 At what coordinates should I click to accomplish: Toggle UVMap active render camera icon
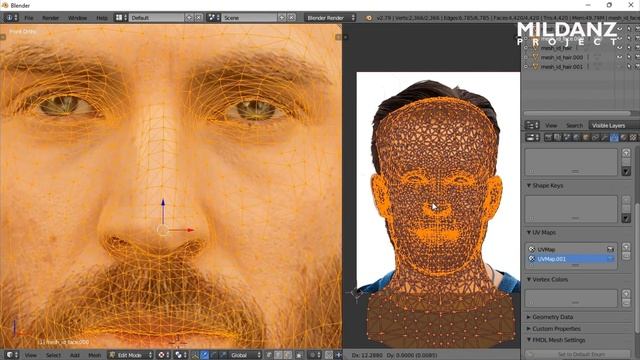click(611, 249)
